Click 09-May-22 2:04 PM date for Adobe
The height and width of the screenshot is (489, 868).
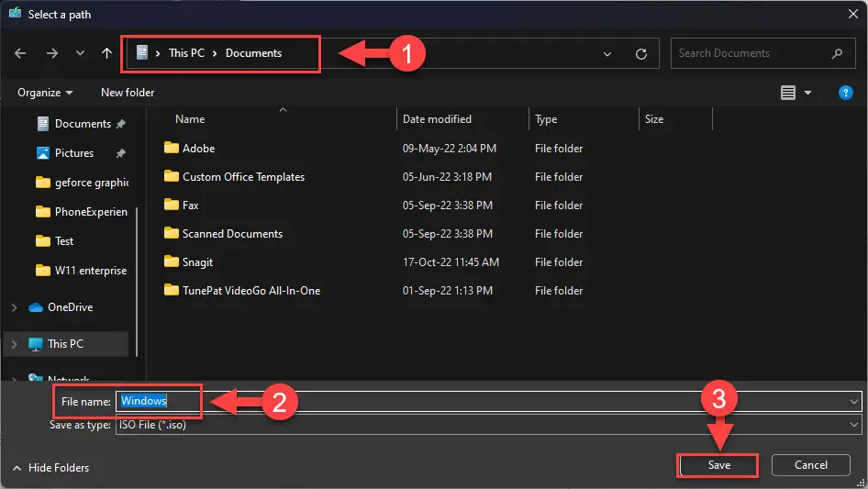click(449, 149)
